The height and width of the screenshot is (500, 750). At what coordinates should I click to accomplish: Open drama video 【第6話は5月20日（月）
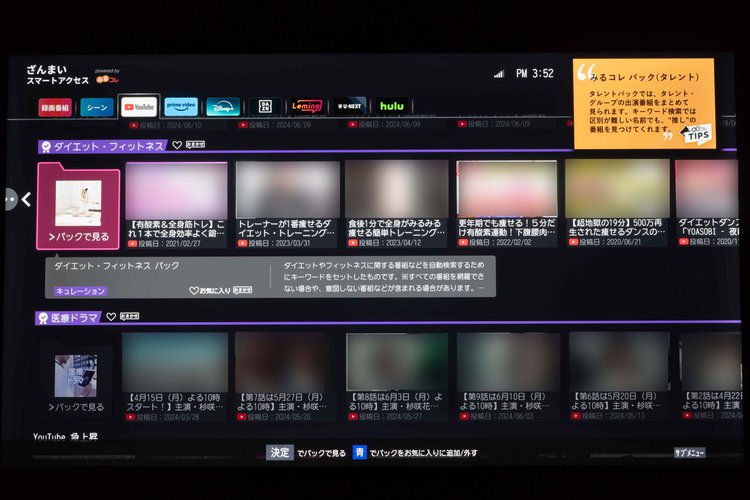619,376
